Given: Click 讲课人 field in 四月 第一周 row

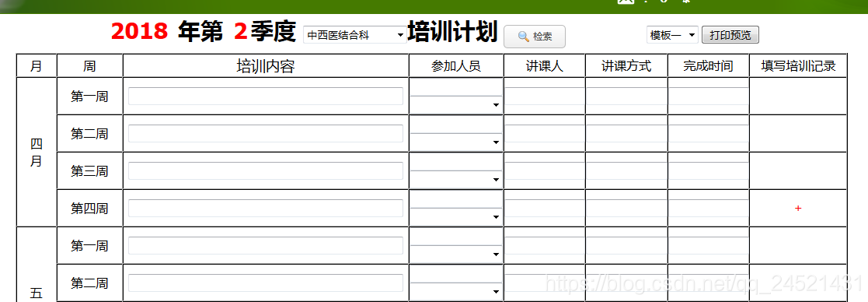Looking at the screenshot, I should pos(545,97).
